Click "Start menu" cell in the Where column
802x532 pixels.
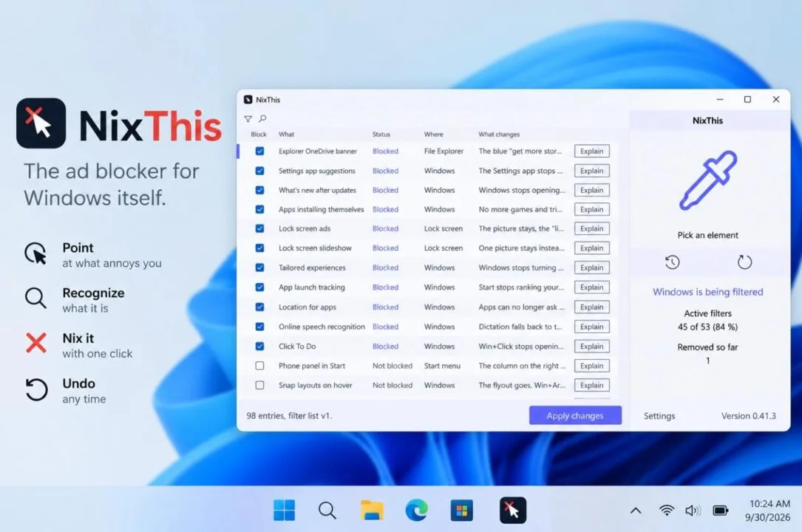[x=442, y=366]
